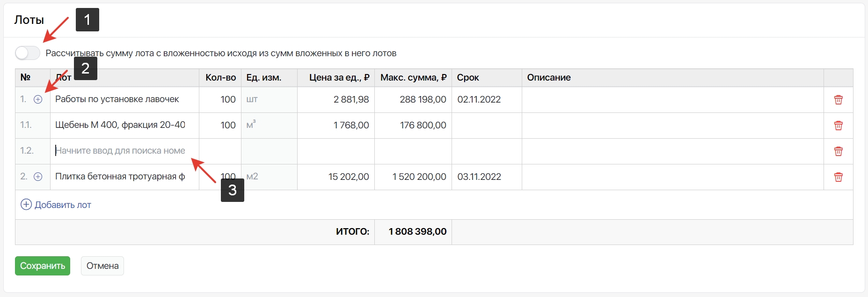
Task: Open unit field 'м³' for Щебень
Action: click(269, 125)
